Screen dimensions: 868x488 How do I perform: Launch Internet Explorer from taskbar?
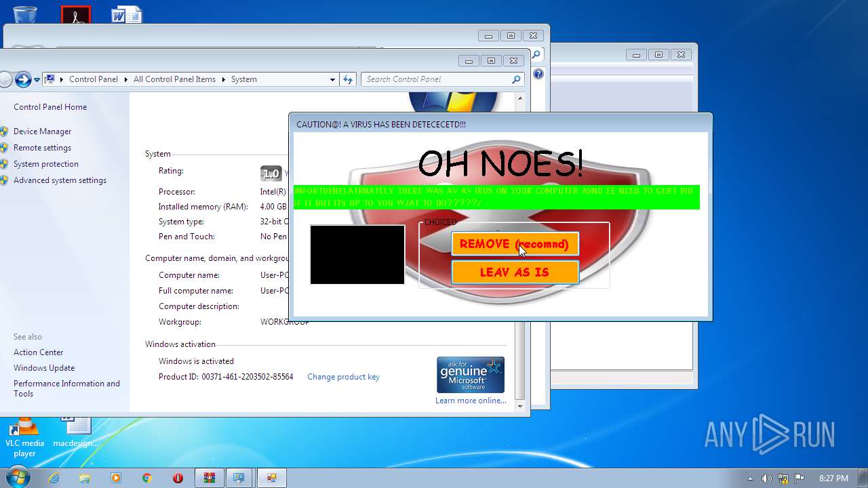point(54,478)
